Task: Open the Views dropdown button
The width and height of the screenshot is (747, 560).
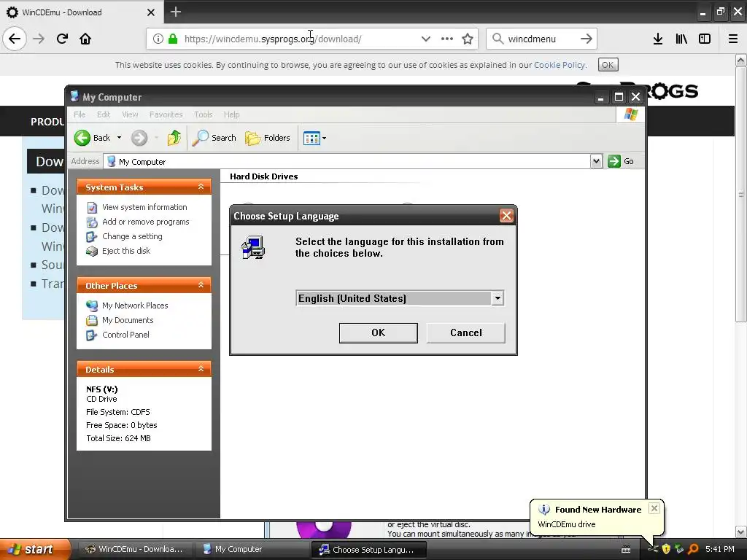Action: [314, 138]
